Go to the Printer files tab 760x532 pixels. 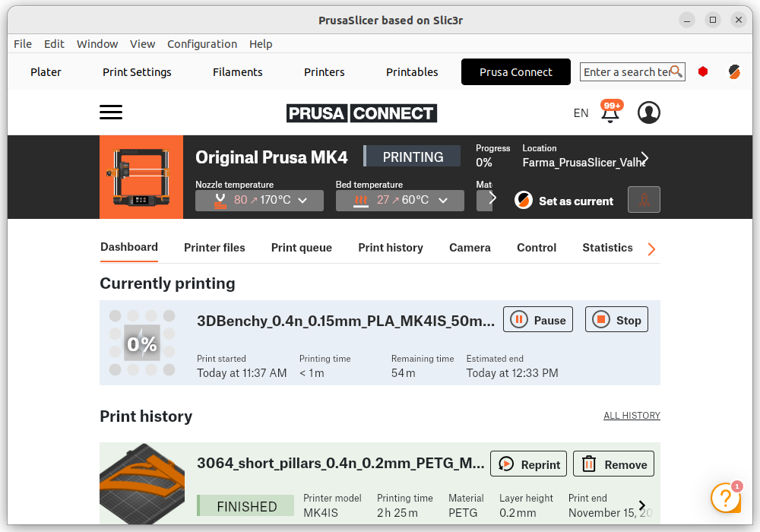tap(215, 248)
